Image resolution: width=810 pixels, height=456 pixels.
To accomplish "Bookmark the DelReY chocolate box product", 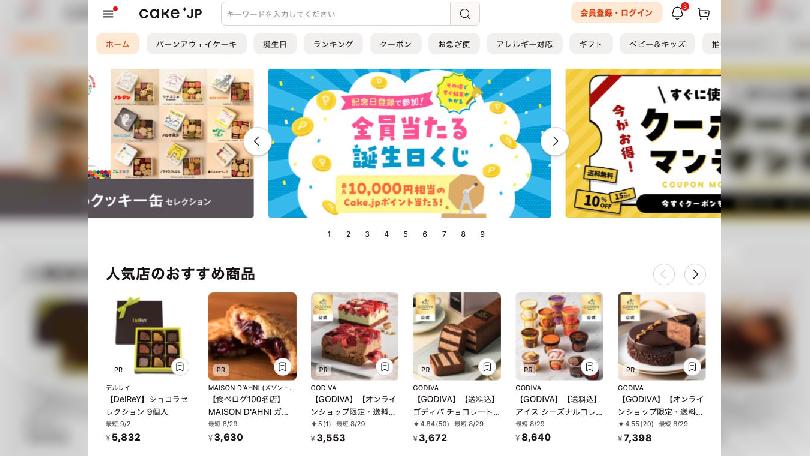I will [x=179, y=366].
